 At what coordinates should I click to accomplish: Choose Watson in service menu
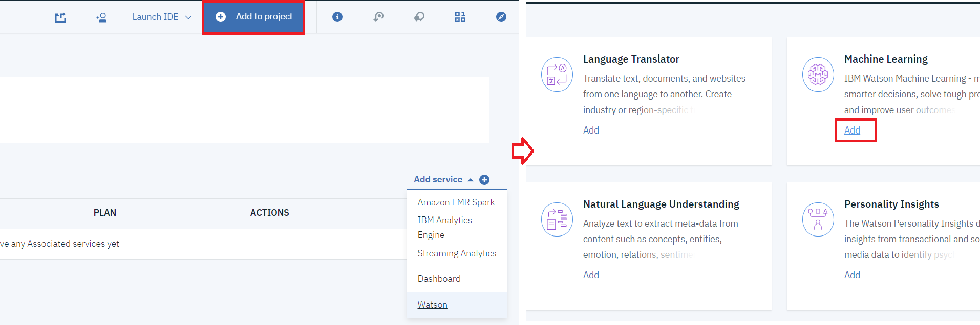pyautogui.click(x=432, y=305)
